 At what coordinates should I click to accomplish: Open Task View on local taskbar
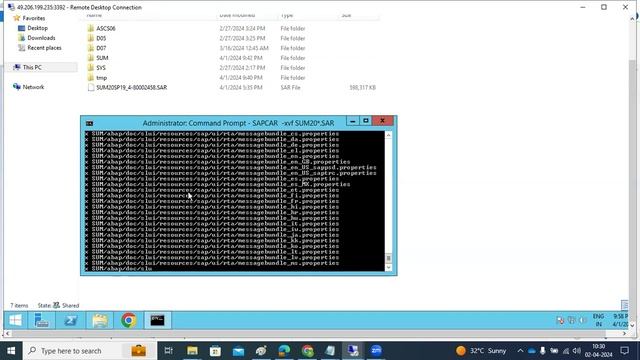(x=168, y=351)
